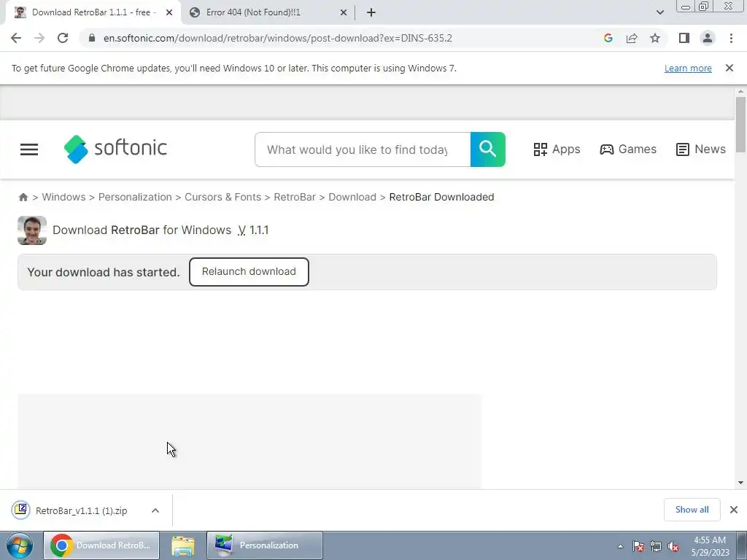Viewport: 747px width, 560px height.
Task: Close the Download RetroBar tab
Action: coord(169,12)
